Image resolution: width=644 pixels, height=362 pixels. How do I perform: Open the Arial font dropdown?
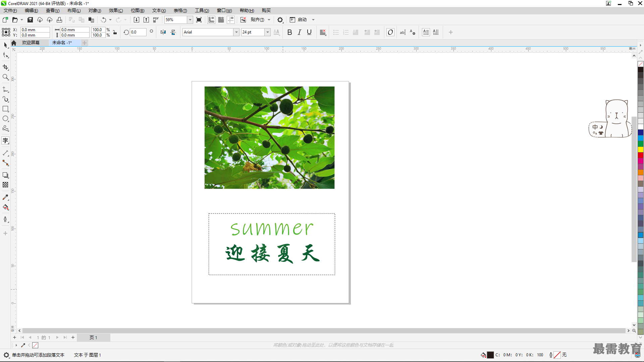click(x=236, y=32)
